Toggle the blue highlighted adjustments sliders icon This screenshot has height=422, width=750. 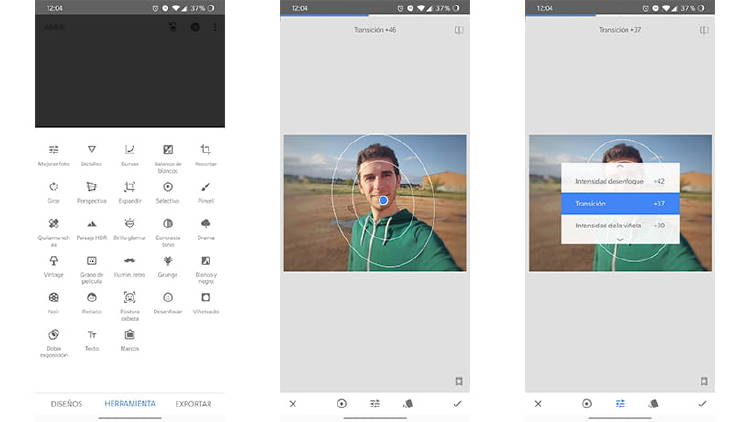620,403
